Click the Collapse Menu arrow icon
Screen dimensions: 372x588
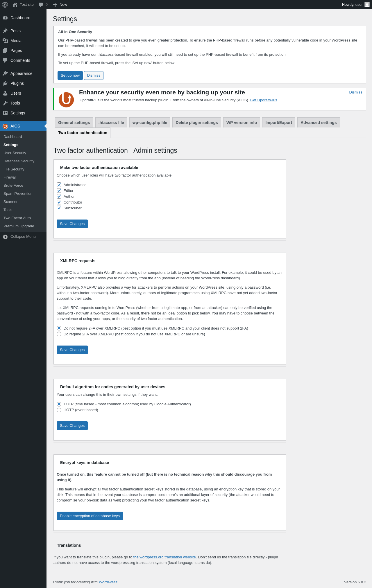[5, 237]
